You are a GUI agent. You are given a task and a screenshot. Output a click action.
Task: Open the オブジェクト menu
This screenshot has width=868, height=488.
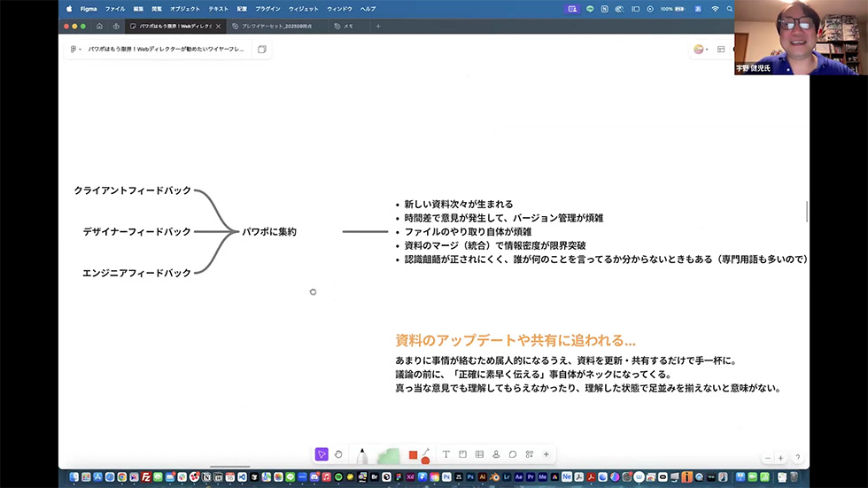pyautogui.click(x=185, y=9)
